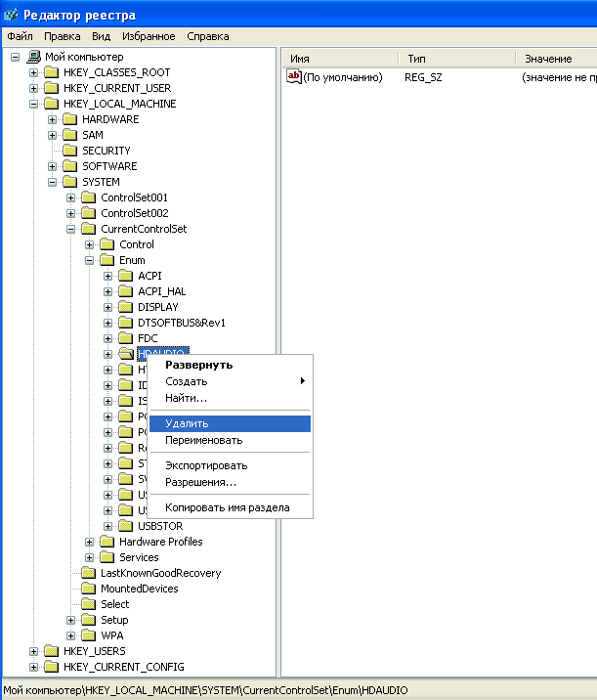Screen dimensions: 597x700
Task: Select the ACPI_HAL registry key
Action: 161,291
